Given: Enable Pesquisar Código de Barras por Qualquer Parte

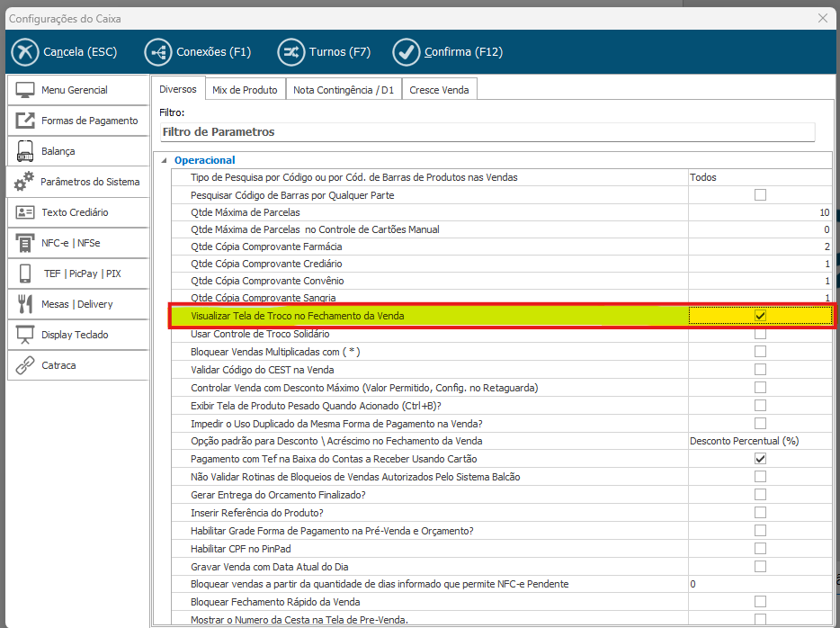Looking at the screenshot, I should click(760, 194).
